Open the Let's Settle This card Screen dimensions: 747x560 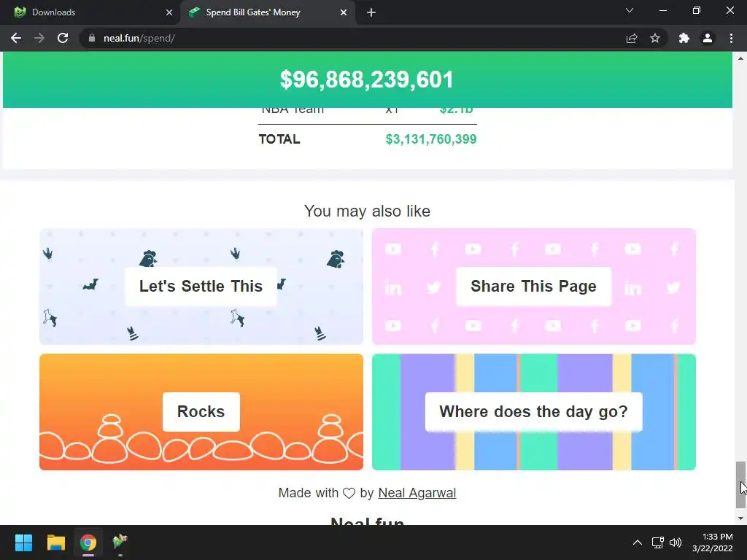[201, 286]
